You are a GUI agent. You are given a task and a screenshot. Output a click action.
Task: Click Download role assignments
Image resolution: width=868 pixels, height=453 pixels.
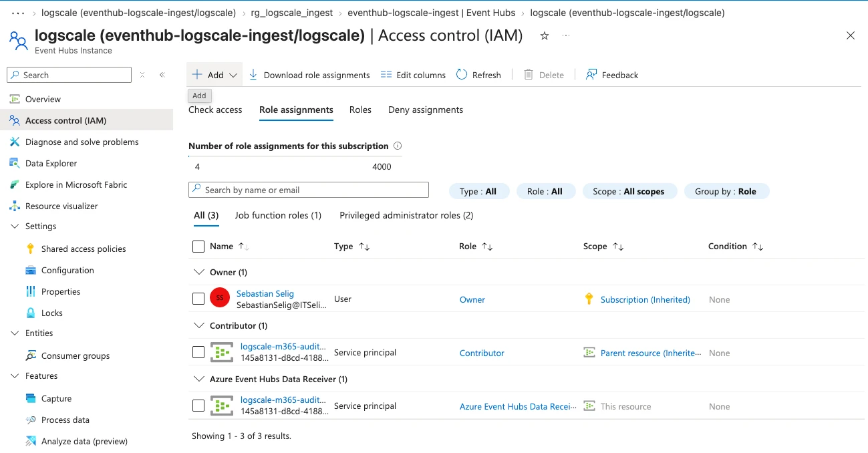click(309, 75)
